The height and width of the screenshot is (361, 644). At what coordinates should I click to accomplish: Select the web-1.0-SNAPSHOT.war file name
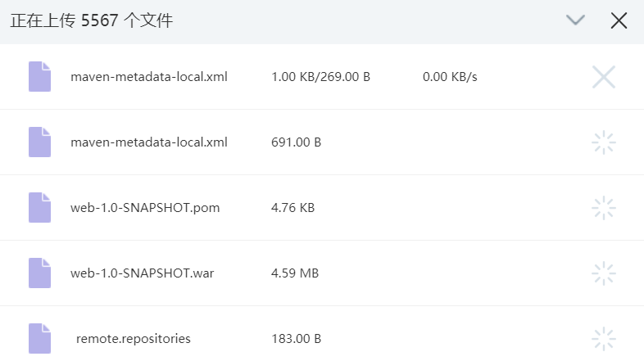click(x=143, y=273)
